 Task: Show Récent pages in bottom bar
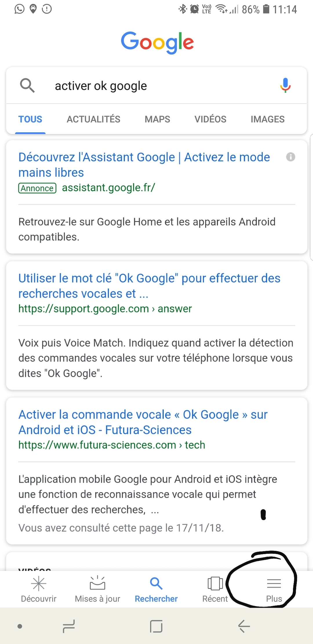tap(215, 589)
